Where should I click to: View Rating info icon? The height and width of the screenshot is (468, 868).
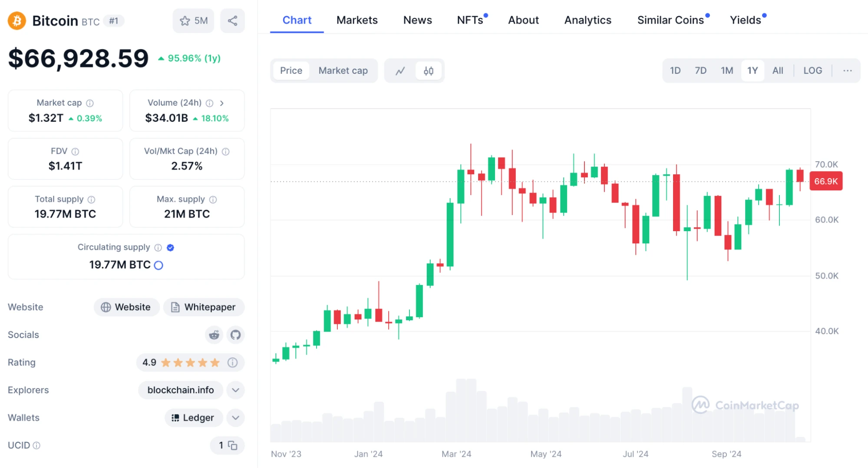(x=232, y=362)
